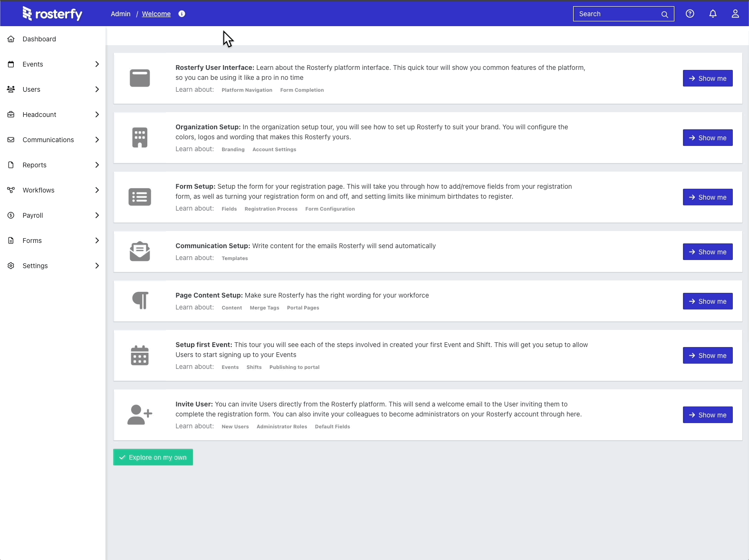Click the Communication Setup envelope icon
749x560 pixels.
140,251
